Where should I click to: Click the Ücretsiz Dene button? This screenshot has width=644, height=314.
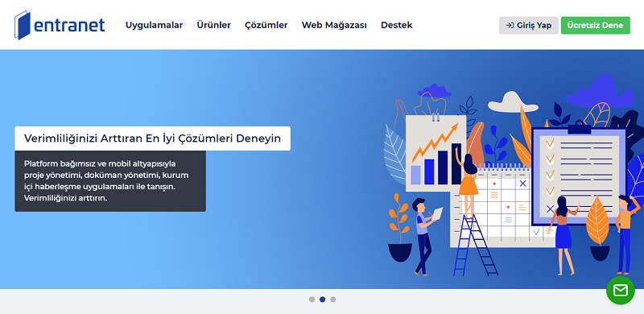[595, 26]
